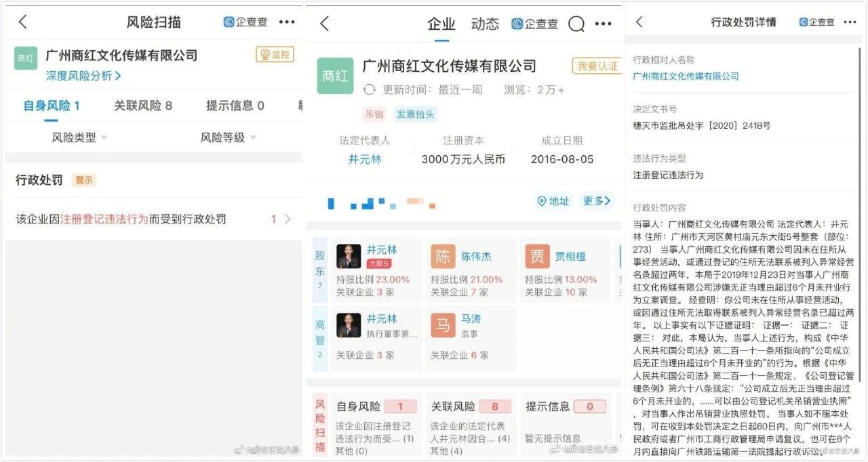868x462 pixels.
Task: Open the 注册登记违法行为 penalty row
Action: pos(153,219)
